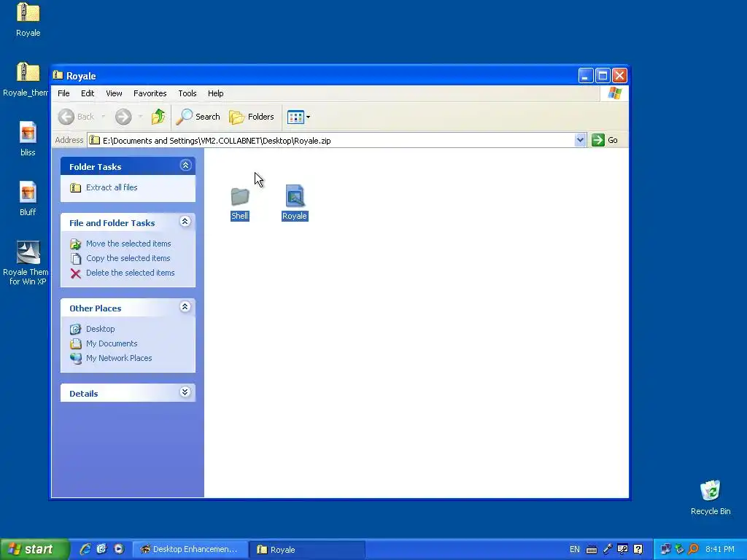Collapse the Folder Tasks panel
This screenshot has width=747, height=560.
click(185, 166)
